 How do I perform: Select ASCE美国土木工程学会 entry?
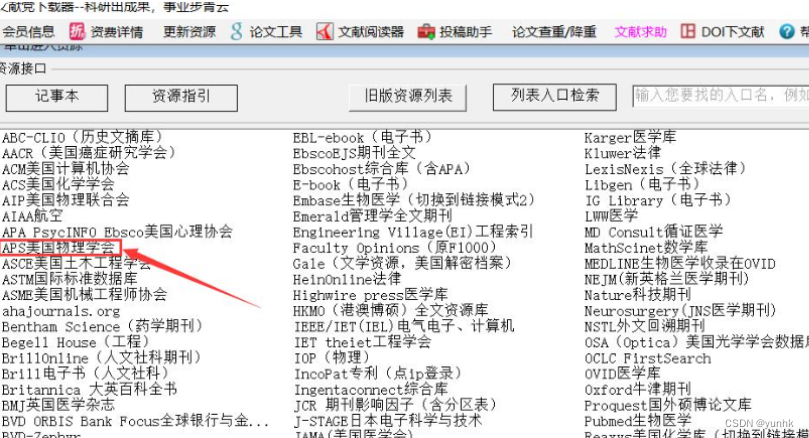coord(76,264)
